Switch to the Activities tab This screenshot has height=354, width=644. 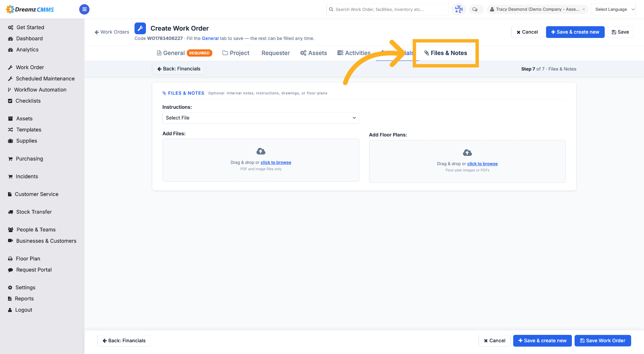tap(354, 53)
